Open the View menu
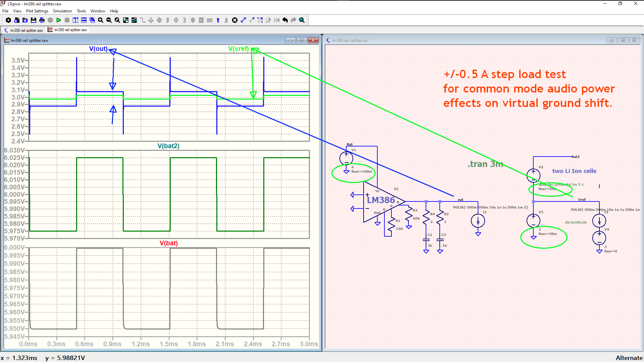This screenshot has height=362, width=644. (17, 11)
